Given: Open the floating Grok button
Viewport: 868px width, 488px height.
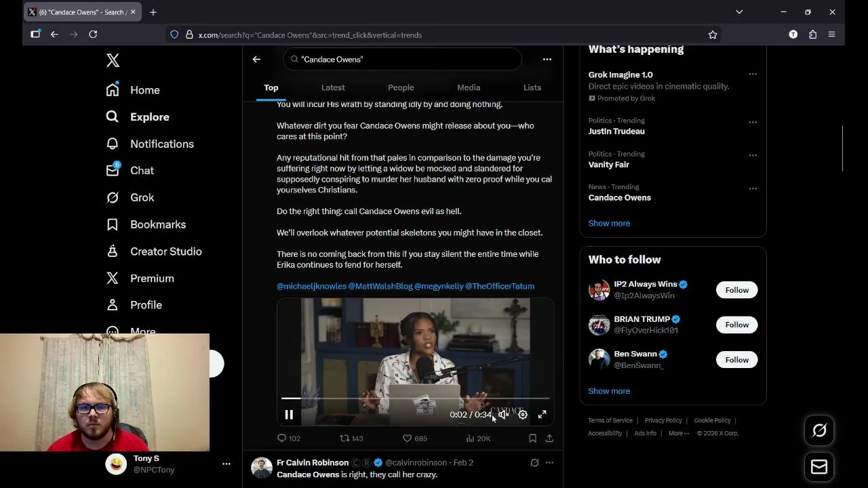Looking at the screenshot, I should [819, 430].
